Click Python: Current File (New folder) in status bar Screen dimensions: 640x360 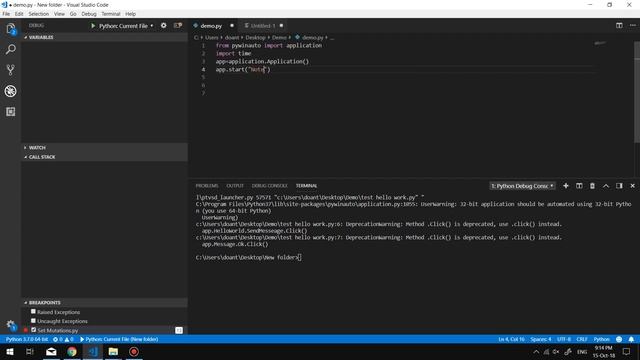(119, 339)
